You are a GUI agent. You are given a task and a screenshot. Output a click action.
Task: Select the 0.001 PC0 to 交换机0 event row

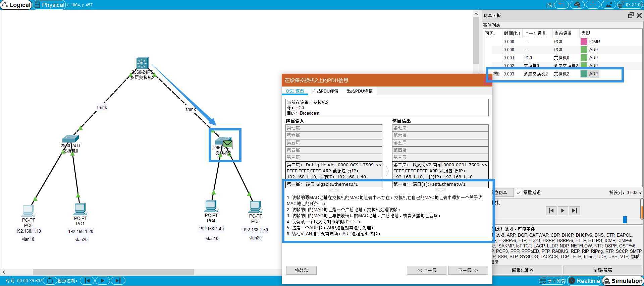click(562, 58)
